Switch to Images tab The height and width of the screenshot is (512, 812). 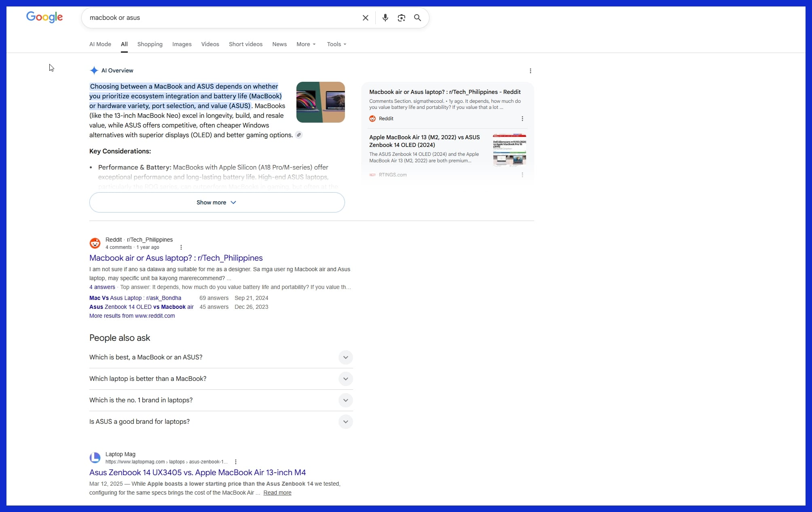point(182,44)
